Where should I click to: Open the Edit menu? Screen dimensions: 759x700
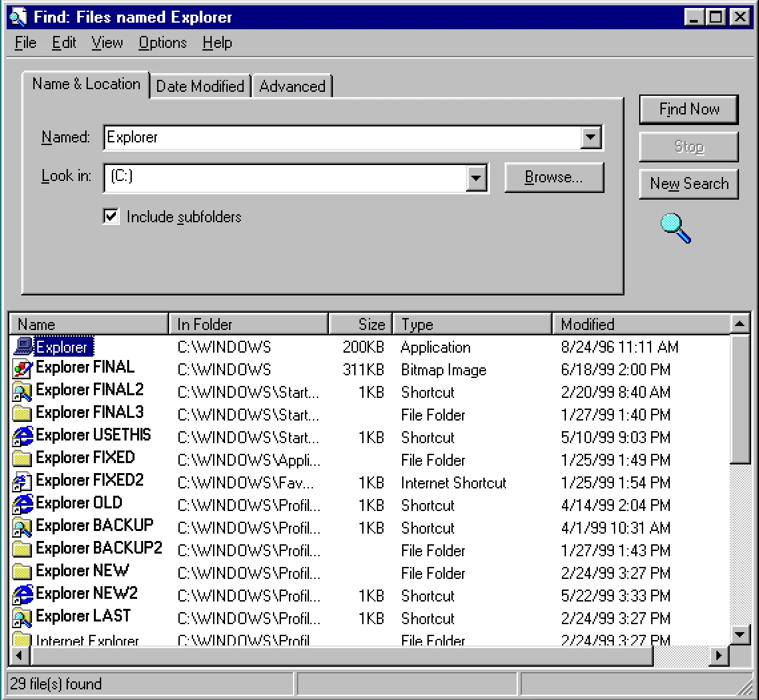coord(64,43)
